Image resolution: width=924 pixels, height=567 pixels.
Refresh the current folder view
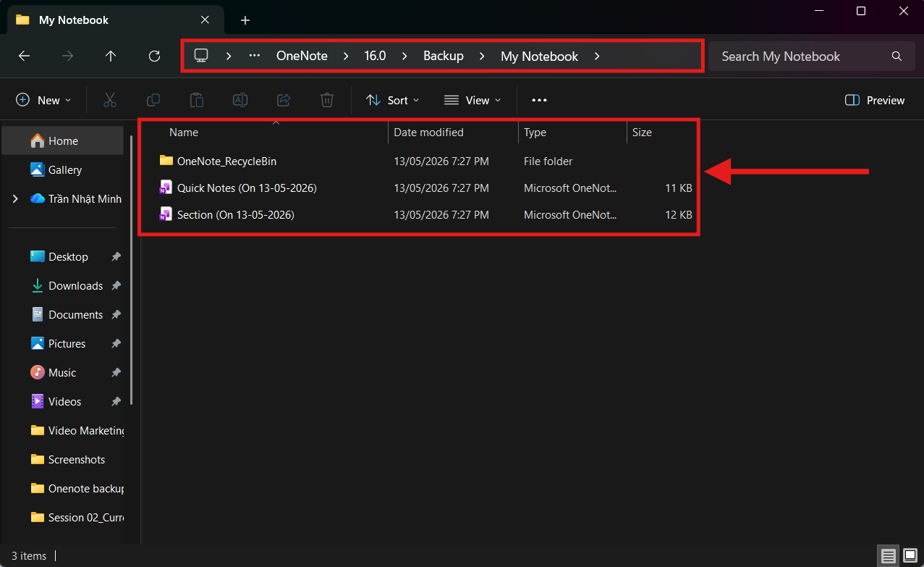tap(154, 56)
